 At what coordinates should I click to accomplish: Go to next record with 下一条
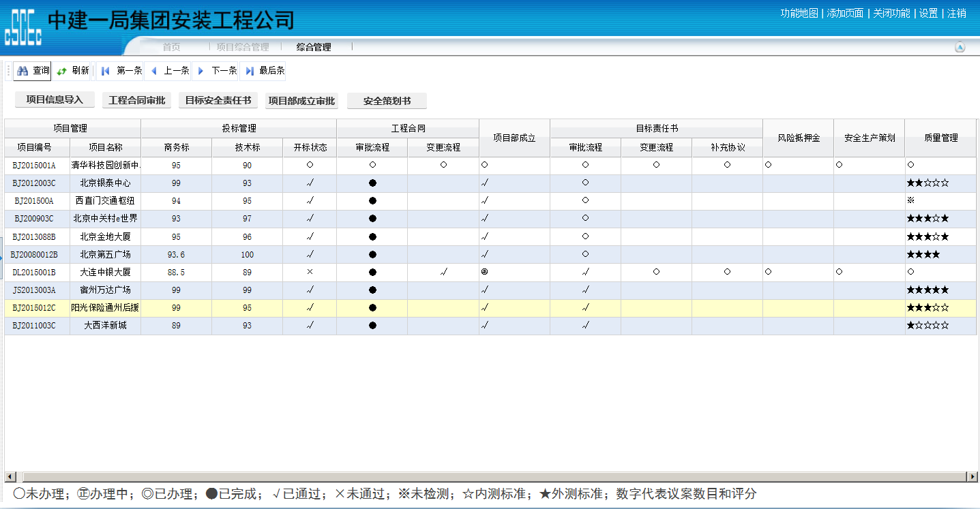point(216,71)
